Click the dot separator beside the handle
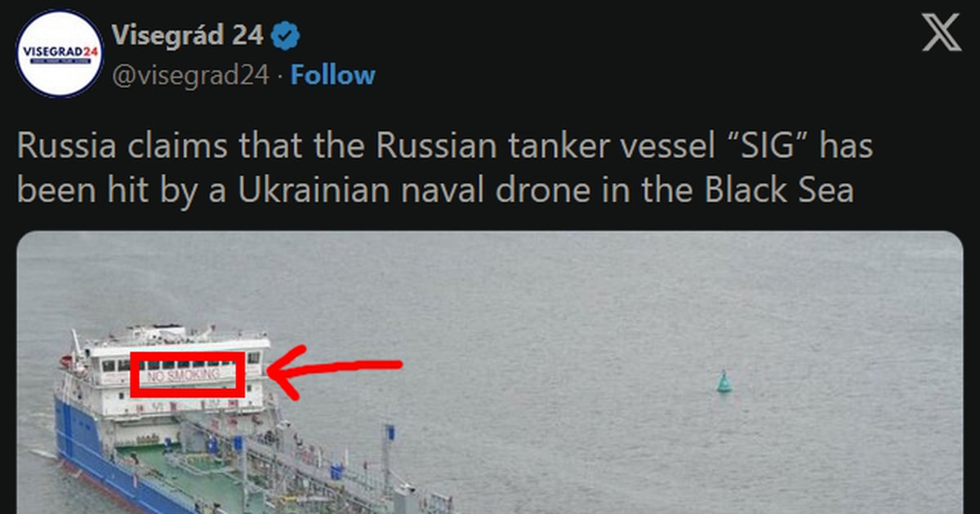The height and width of the screenshot is (514, 980). (281, 76)
